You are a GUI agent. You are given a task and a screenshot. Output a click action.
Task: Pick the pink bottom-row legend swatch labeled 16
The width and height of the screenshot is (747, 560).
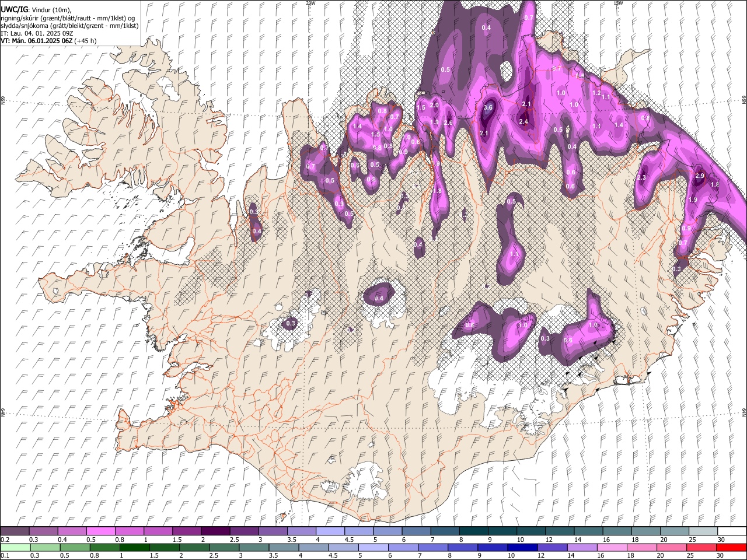611,547
